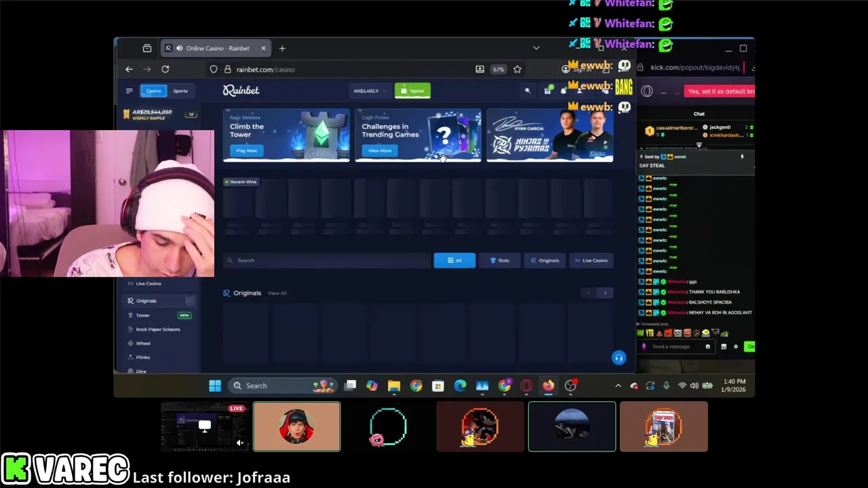Reload the Rainbet page
The width and height of the screenshot is (868, 488).
[165, 69]
